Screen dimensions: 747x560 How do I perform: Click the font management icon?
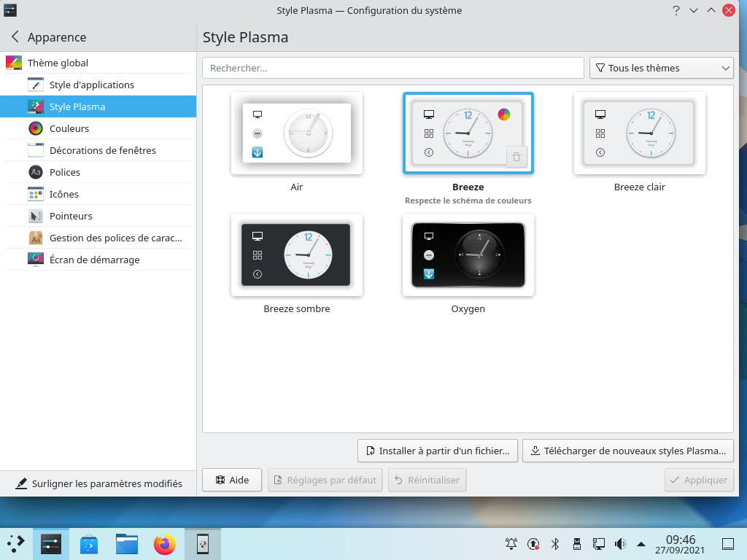[x=36, y=238]
